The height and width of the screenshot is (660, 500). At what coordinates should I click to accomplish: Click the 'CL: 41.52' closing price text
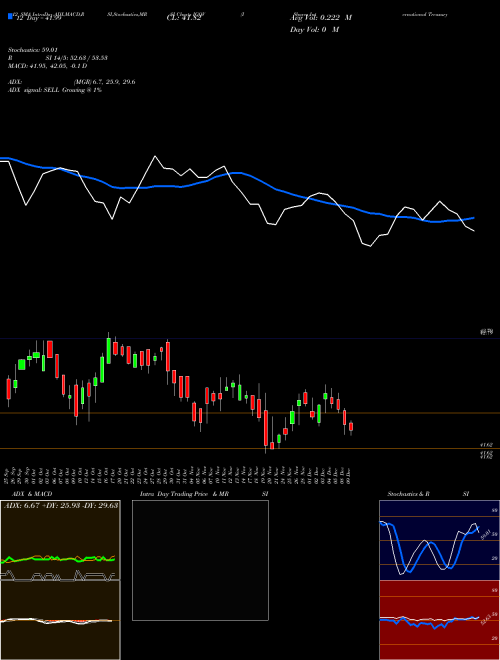point(184,18)
